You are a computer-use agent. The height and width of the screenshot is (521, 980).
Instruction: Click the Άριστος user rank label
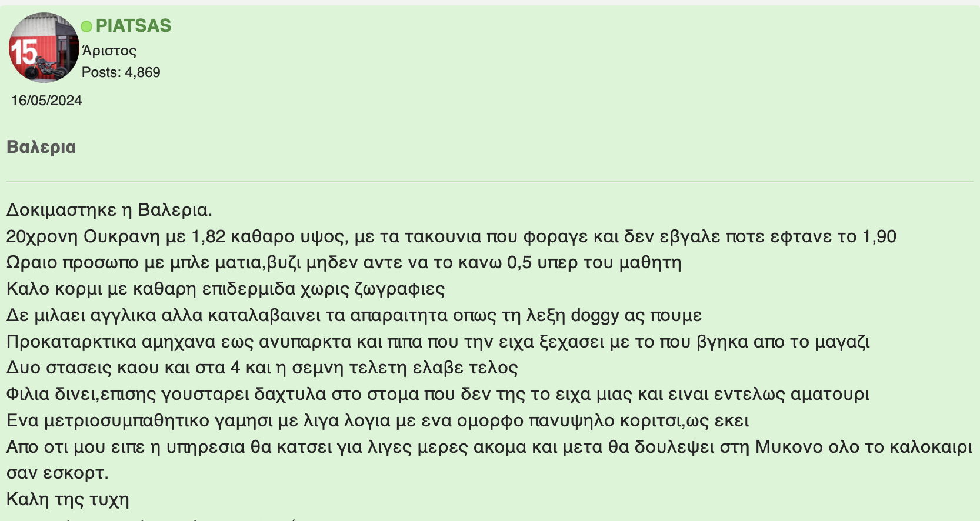[109, 51]
